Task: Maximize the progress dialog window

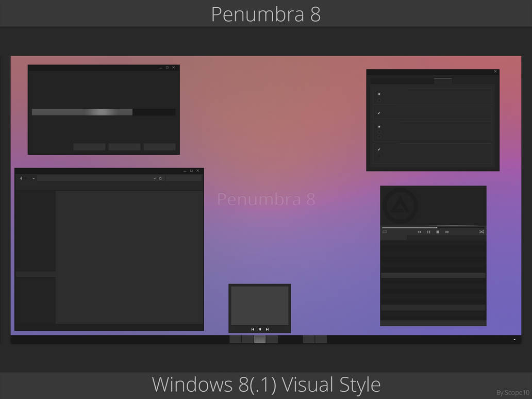Action: click(167, 68)
